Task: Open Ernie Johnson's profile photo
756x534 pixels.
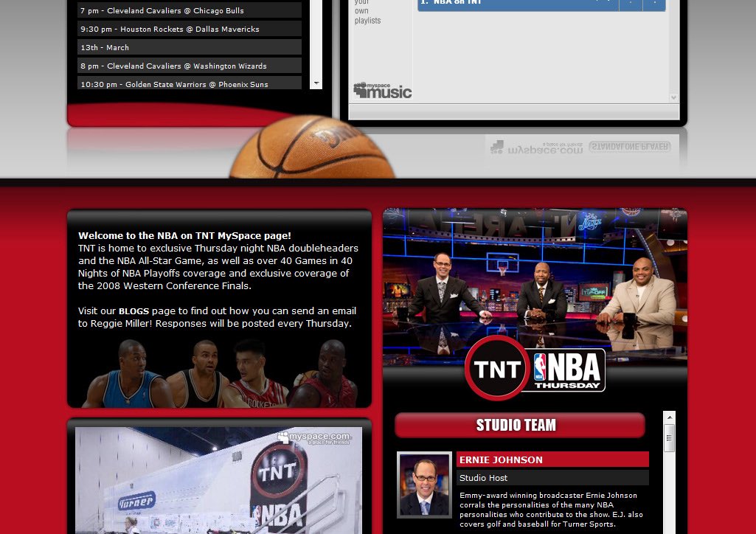Action: click(x=424, y=485)
